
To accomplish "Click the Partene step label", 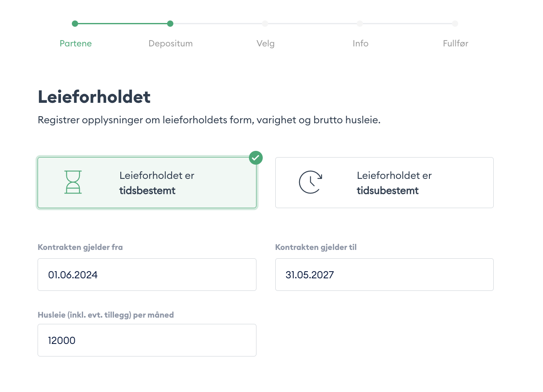I will click(x=75, y=43).
